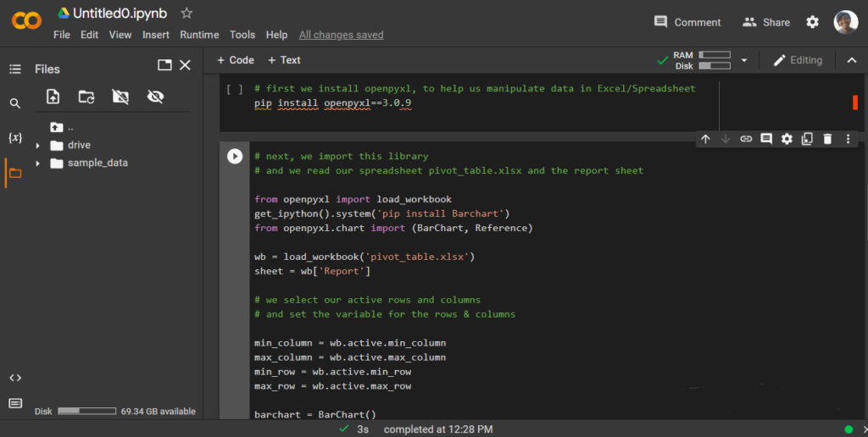The height and width of the screenshot is (437, 868).
Task: Add a new Text cell
Action: point(284,60)
